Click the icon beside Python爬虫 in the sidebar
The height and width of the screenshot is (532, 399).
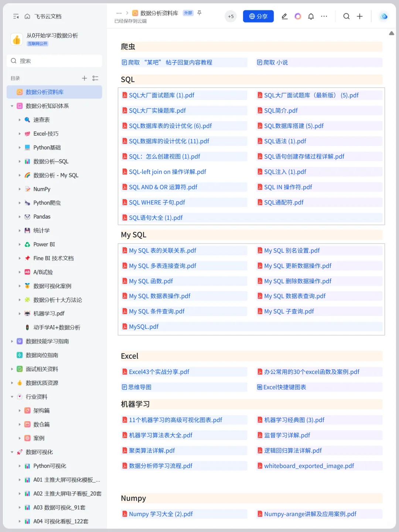coord(27,203)
